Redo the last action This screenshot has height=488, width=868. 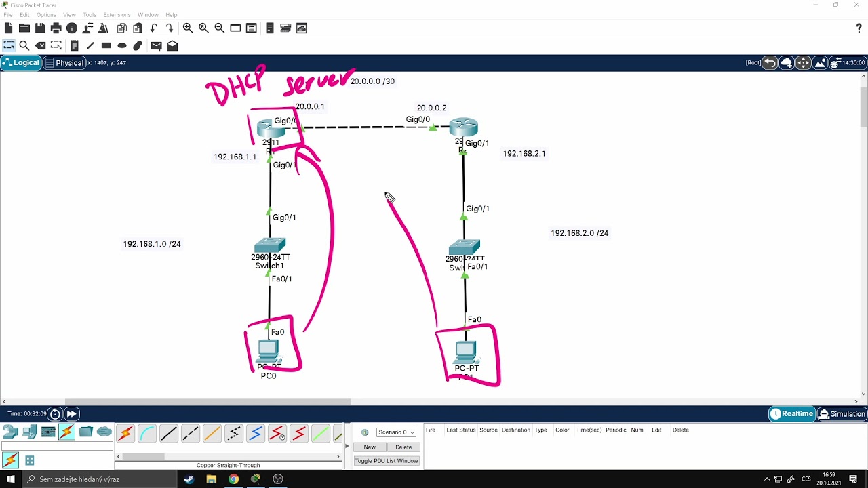coord(170,28)
